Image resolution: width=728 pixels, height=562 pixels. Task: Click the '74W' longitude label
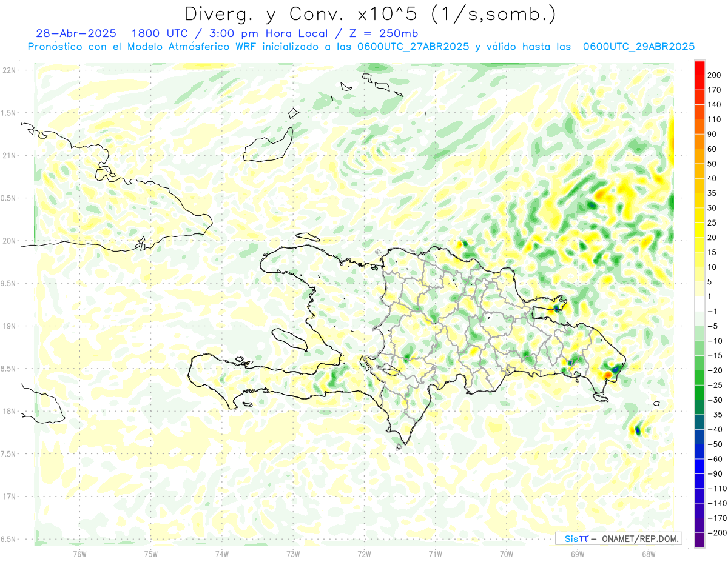222,554
